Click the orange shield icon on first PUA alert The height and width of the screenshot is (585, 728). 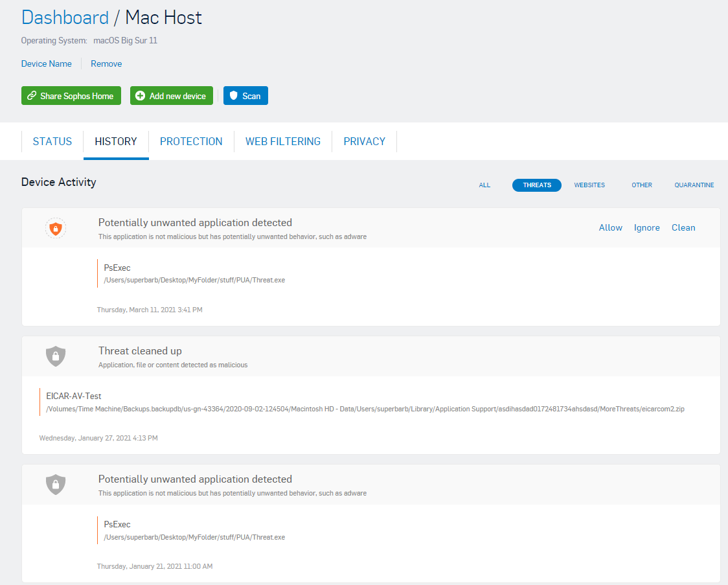56,228
